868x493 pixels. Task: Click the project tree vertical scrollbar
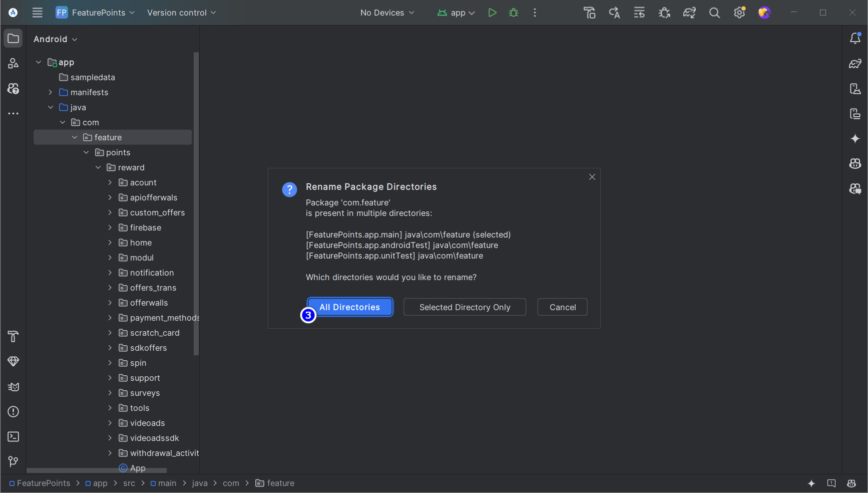click(196, 200)
